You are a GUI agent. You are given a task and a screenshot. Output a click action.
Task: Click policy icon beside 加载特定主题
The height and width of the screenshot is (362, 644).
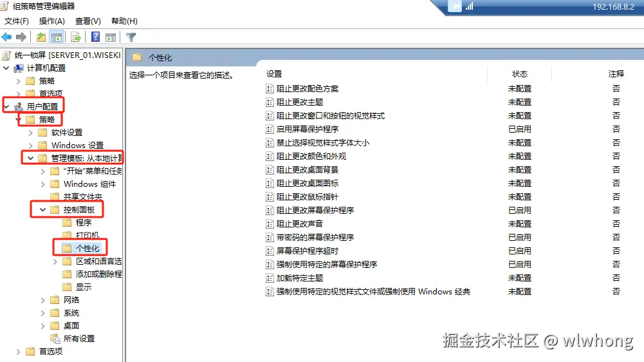[270, 278]
